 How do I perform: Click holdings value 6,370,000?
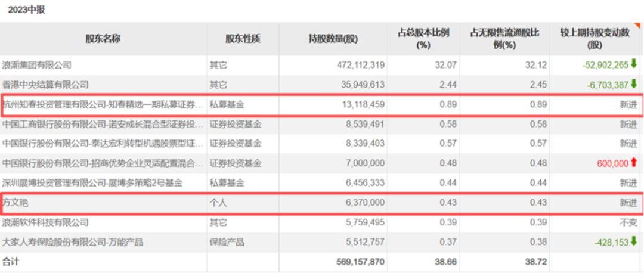(364, 203)
